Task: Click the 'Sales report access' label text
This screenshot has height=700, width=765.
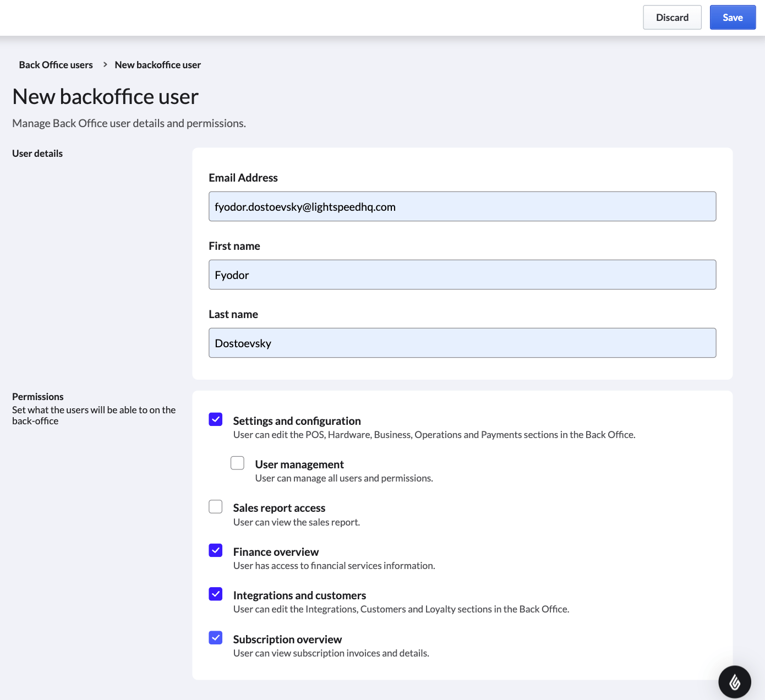Action: coord(279,508)
